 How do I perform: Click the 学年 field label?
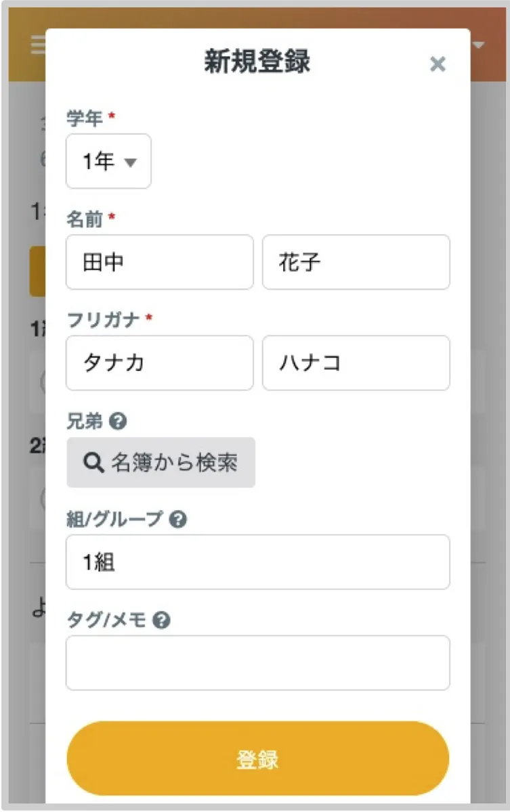pos(85,118)
